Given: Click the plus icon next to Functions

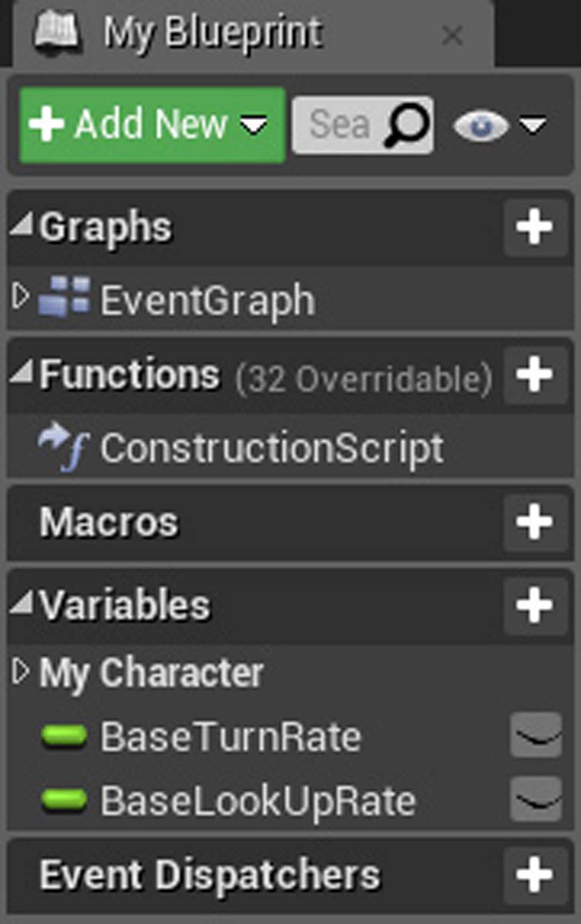Looking at the screenshot, I should [x=535, y=375].
